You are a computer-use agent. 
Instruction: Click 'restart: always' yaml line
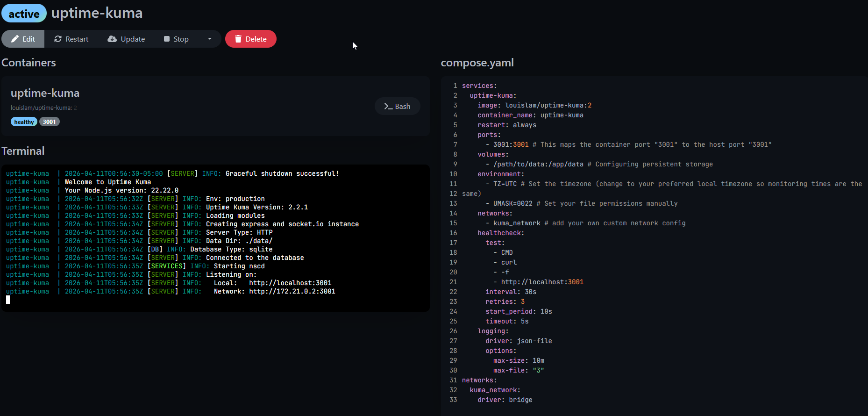click(507, 125)
